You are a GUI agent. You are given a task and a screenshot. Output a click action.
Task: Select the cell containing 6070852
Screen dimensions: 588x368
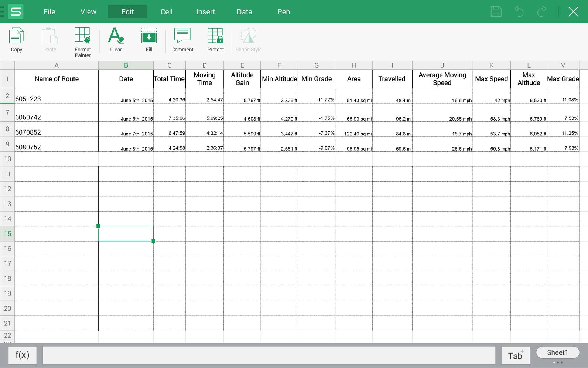pos(57,129)
